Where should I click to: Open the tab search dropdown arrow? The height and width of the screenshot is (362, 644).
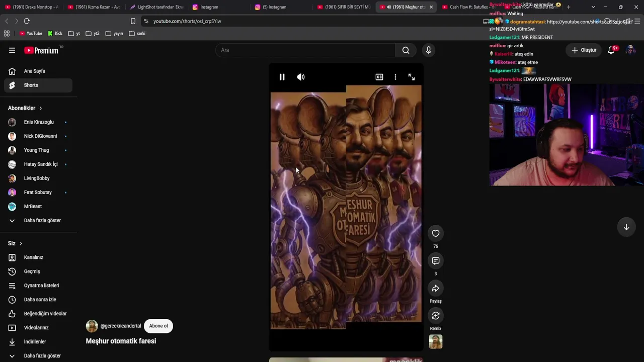tap(593, 7)
